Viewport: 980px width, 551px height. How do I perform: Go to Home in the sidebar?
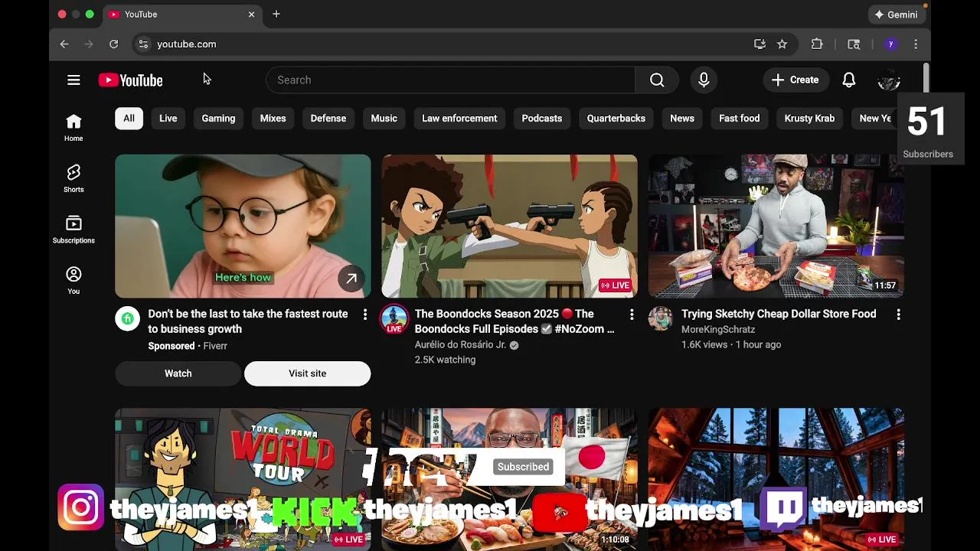73,128
